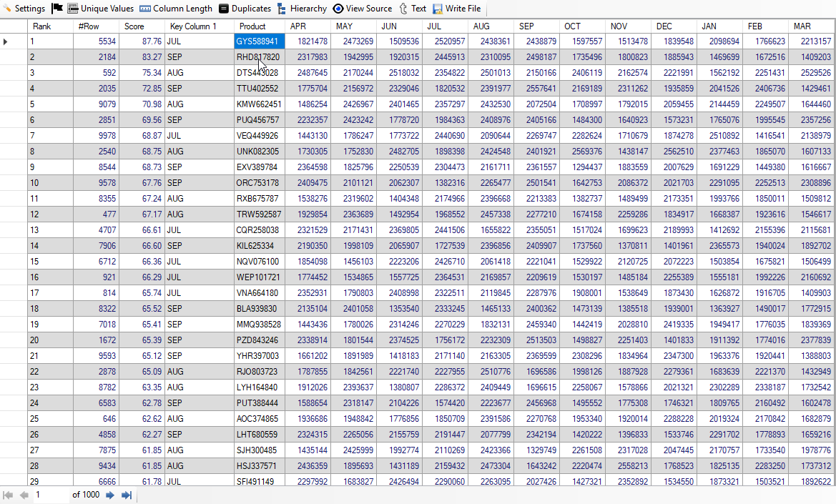Screen dimensions: 836x504
Task: Select the Column Length tool
Action: coord(176,9)
